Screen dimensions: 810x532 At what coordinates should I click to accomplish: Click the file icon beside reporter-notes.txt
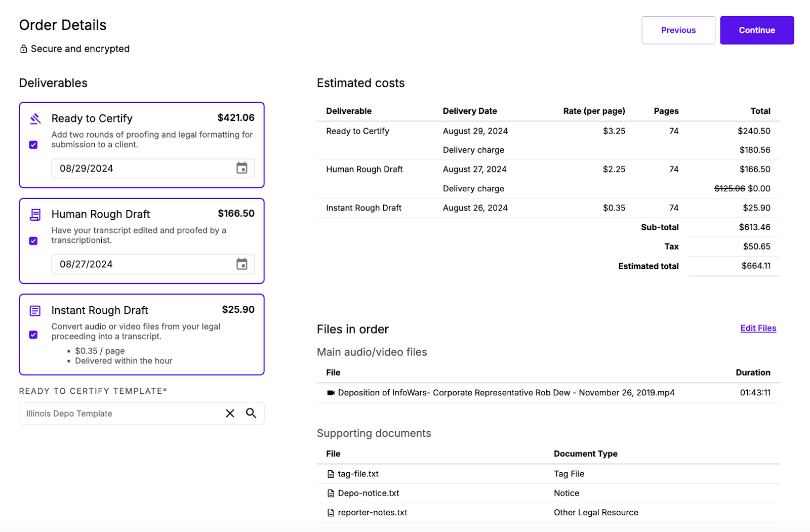point(331,512)
